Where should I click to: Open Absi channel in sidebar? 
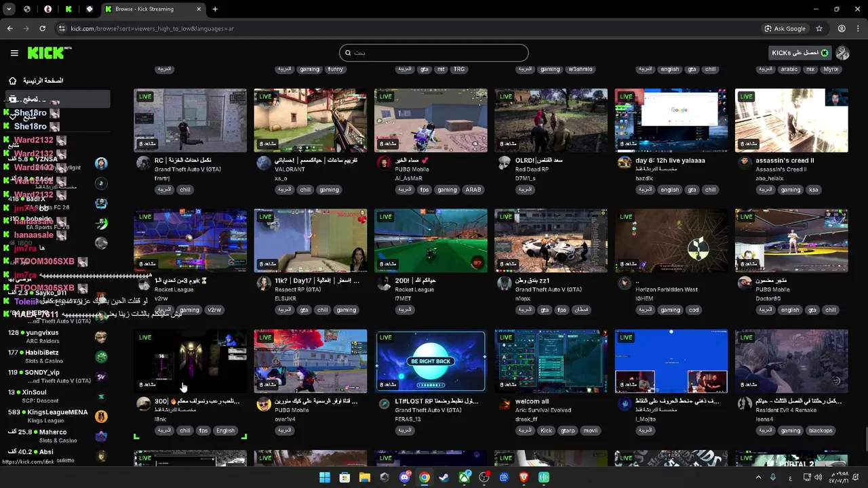click(x=57, y=455)
